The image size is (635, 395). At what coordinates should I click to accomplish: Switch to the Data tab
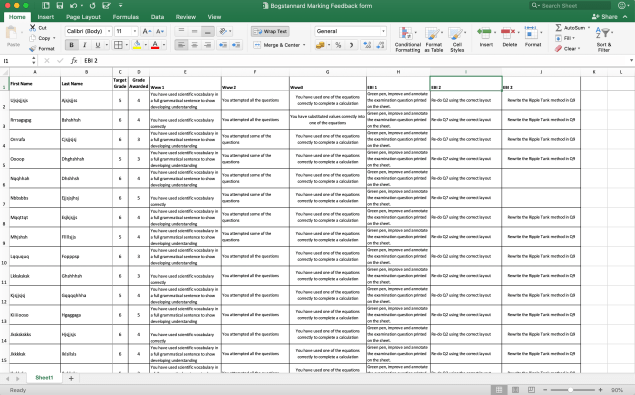pyautogui.click(x=158, y=17)
